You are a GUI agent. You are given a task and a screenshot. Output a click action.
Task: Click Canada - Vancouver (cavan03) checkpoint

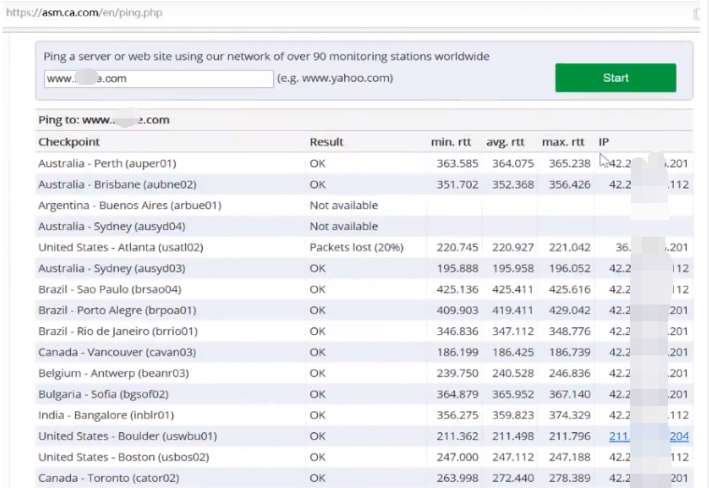click(x=117, y=352)
